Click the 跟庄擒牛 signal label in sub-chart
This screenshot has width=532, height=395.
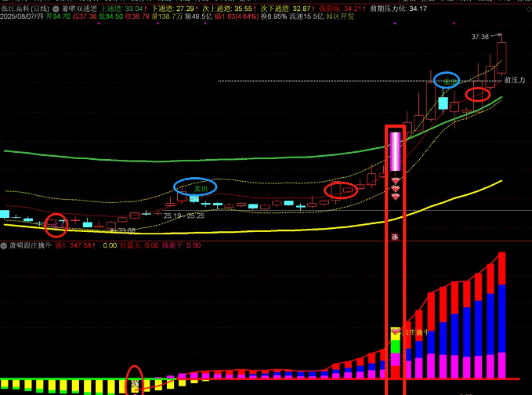tap(414, 332)
